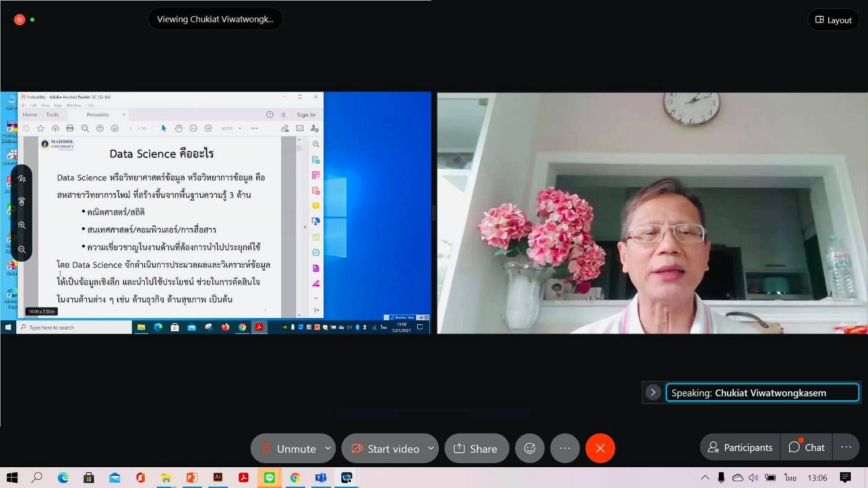This screenshot has height=488, width=868.
Task: Click the Windows Start button
Action: (12, 478)
